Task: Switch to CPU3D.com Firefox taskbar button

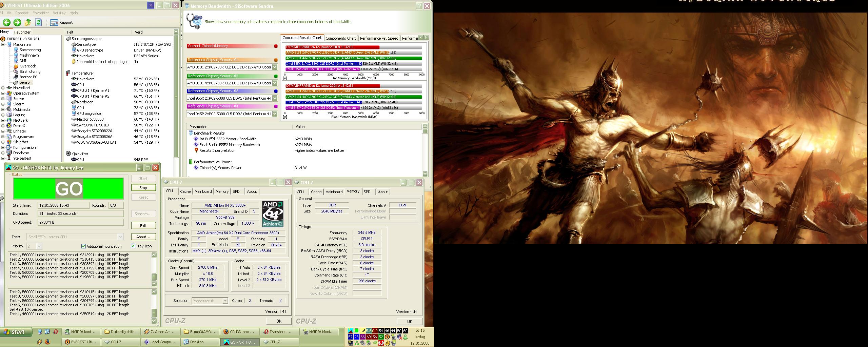Action: click(x=240, y=332)
